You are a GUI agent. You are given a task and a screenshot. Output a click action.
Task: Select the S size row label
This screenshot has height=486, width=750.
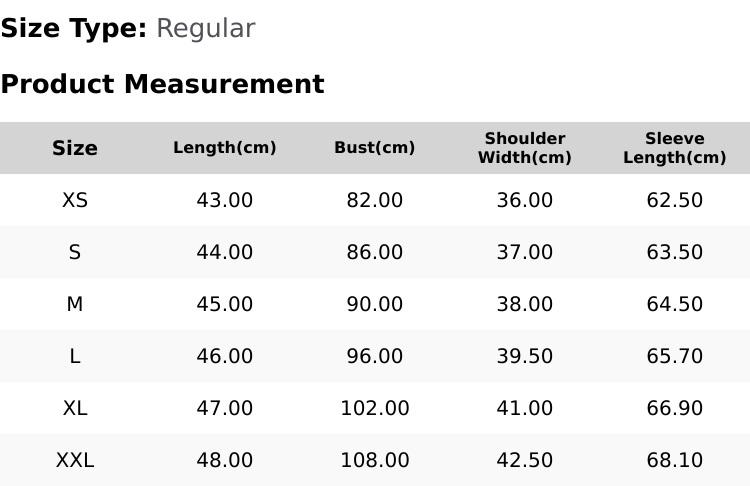(x=75, y=252)
